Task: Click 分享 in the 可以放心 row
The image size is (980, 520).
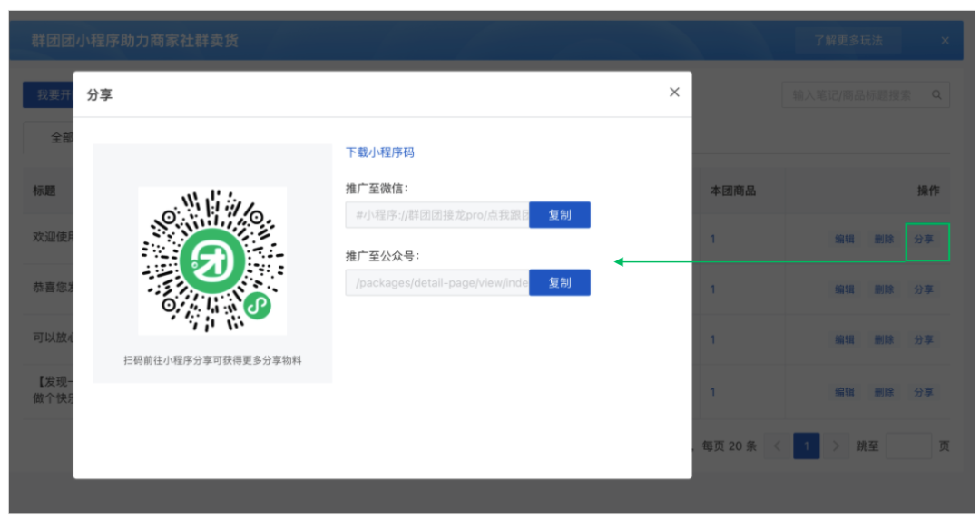Action: (924, 340)
